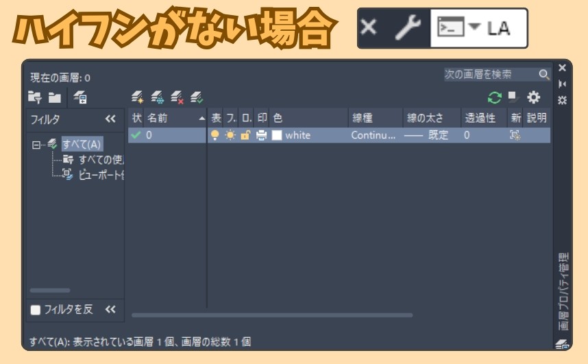Click the 説明 description column header
Image resolution: width=588 pixels, height=364 pixels.
tap(537, 118)
